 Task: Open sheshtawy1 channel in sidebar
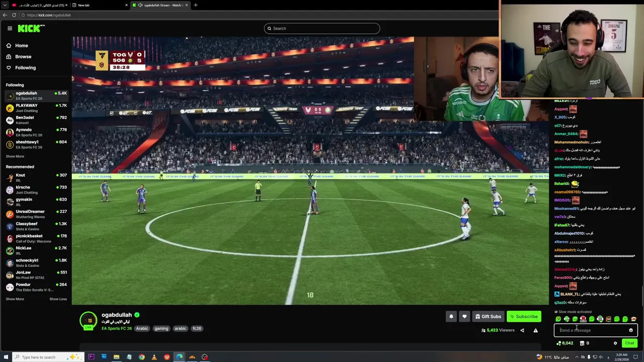36,144
